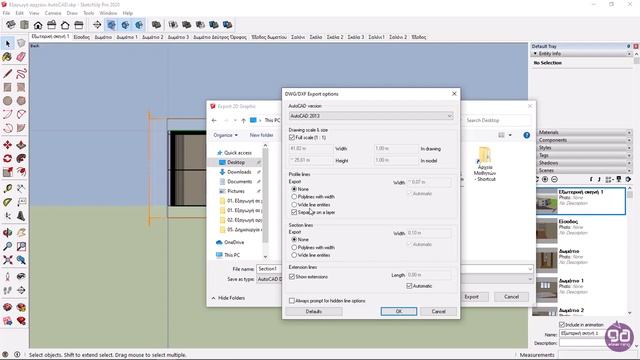
Task: Click Add Scene plus icon
Action: [545, 179]
